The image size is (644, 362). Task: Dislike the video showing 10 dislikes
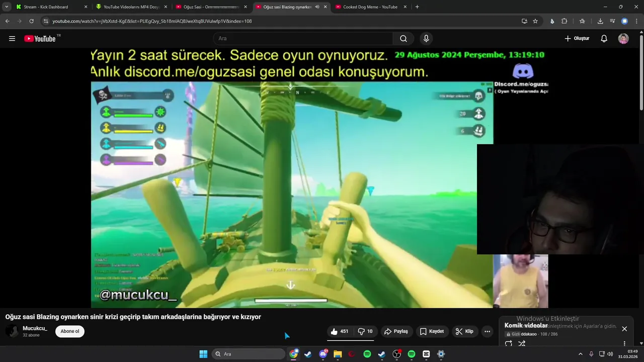365,331
